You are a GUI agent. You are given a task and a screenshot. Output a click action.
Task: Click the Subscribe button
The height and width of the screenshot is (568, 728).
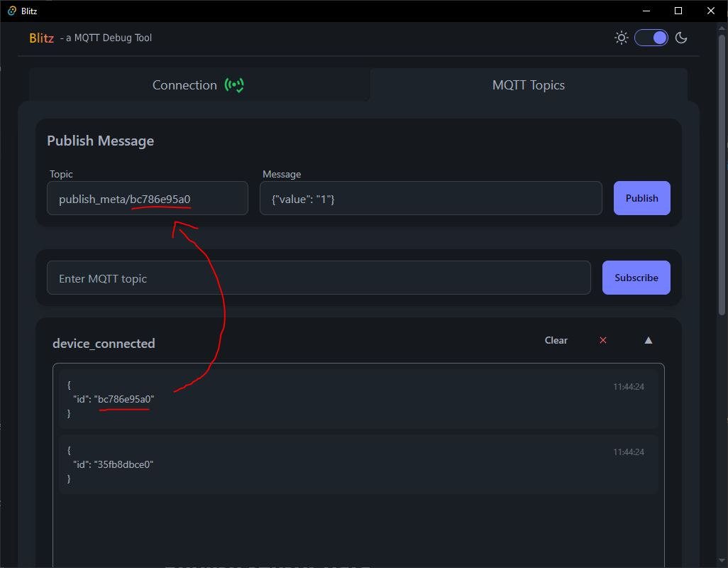[x=636, y=278]
